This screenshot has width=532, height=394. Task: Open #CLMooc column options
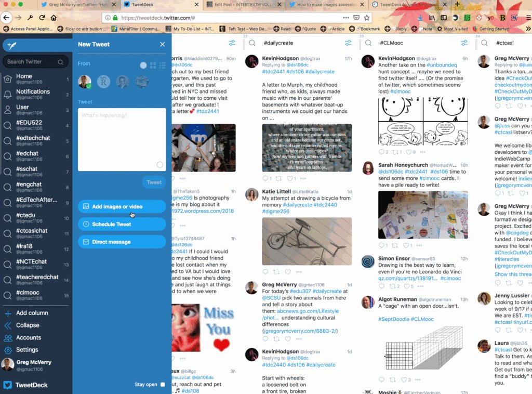(x=464, y=43)
